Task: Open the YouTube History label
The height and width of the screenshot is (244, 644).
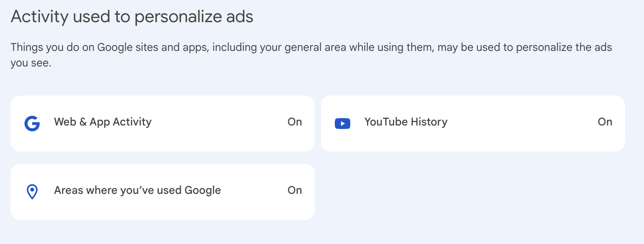Action: pos(406,122)
